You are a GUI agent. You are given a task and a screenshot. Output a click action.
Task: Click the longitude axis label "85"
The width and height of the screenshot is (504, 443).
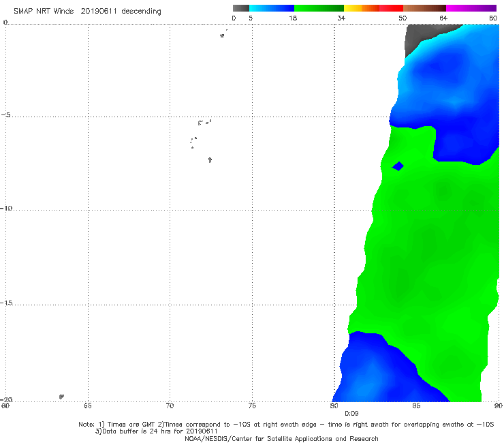pos(416,406)
